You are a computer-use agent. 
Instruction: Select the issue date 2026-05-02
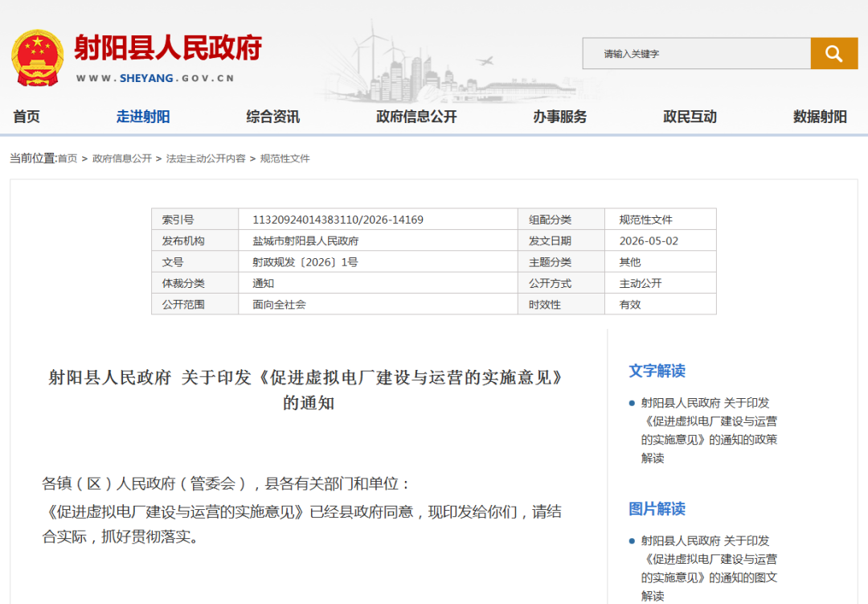click(649, 241)
